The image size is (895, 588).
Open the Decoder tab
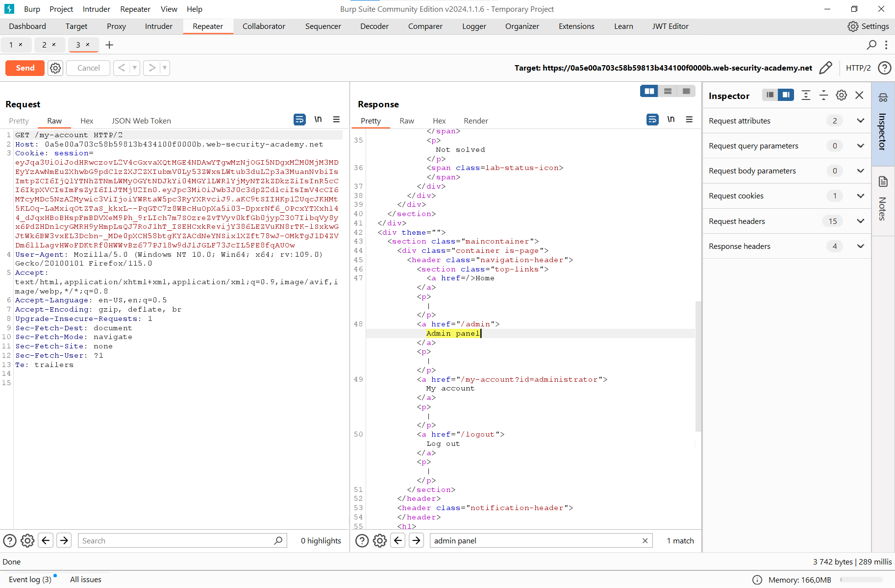(374, 26)
